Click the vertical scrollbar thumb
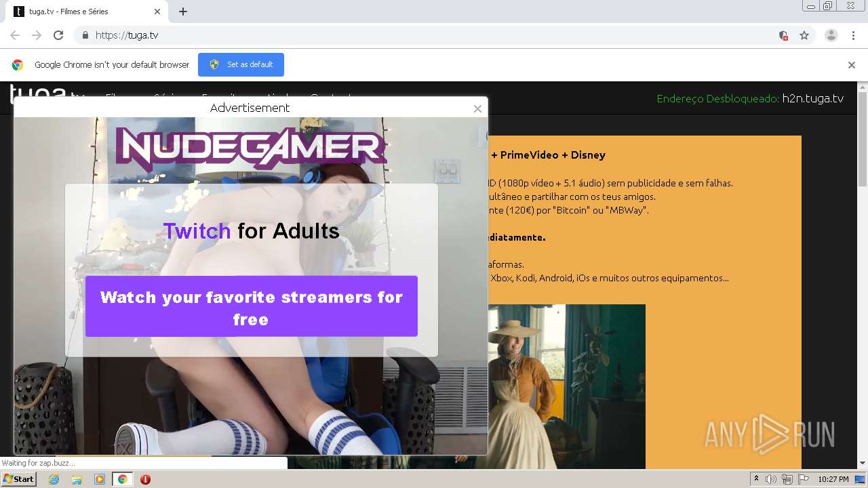This screenshot has width=868, height=488. 863,139
